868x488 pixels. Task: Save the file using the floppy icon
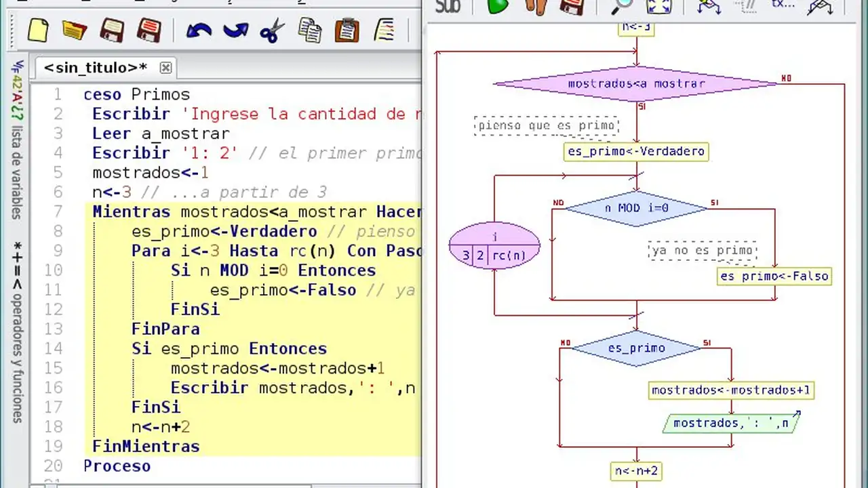click(112, 30)
